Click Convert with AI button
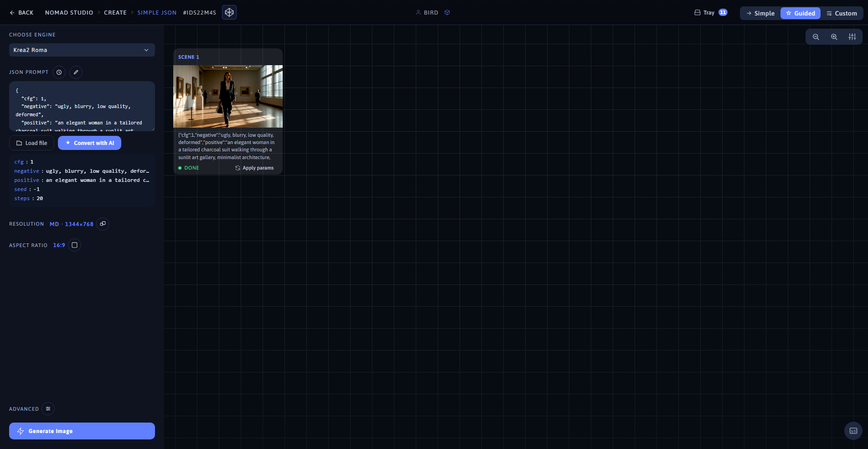868x449 pixels. point(89,143)
